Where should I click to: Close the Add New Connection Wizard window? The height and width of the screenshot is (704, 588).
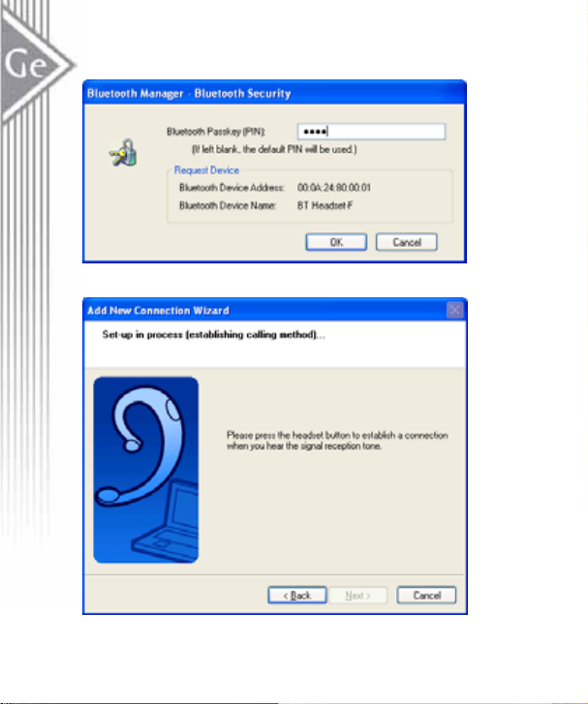coord(454,310)
